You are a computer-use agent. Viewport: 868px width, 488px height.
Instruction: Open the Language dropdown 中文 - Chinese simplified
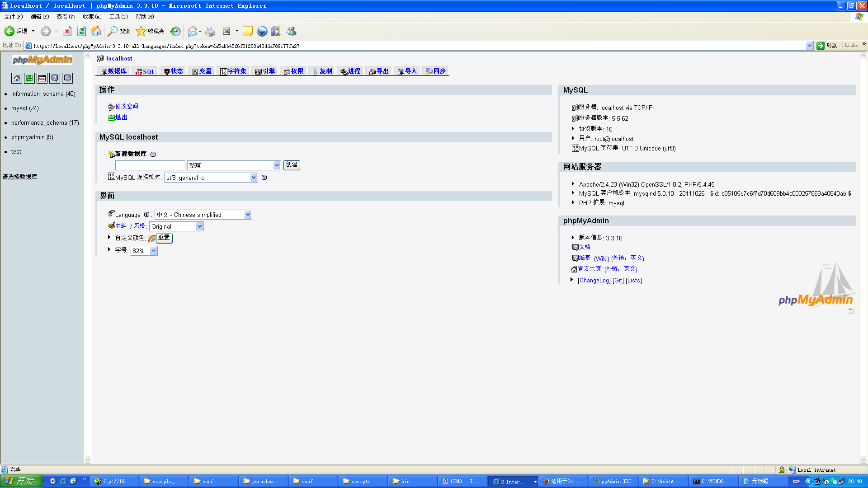(x=203, y=215)
